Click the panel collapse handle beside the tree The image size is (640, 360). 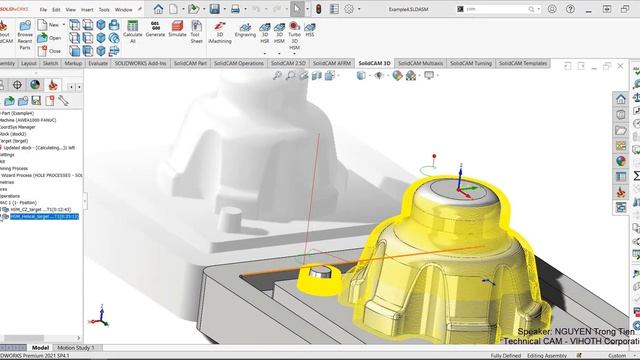coord(85,201)
